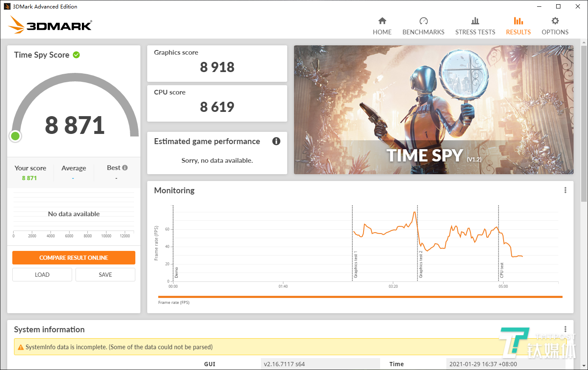Click the green score marker on the gauge
This screenshot has width=588, height=370.
tap(16, 136)
